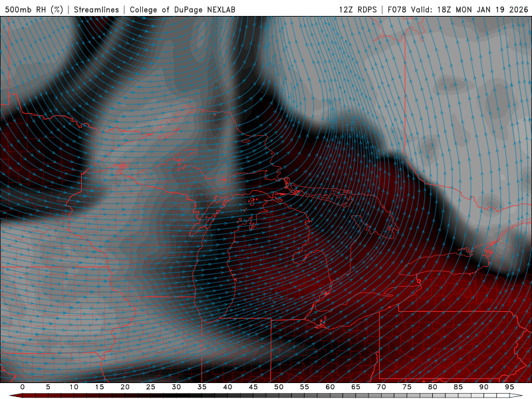The width and height of the screenshot is (532, 399).
Task: Click the dark red arrow end of color bar
Action: 15,396
